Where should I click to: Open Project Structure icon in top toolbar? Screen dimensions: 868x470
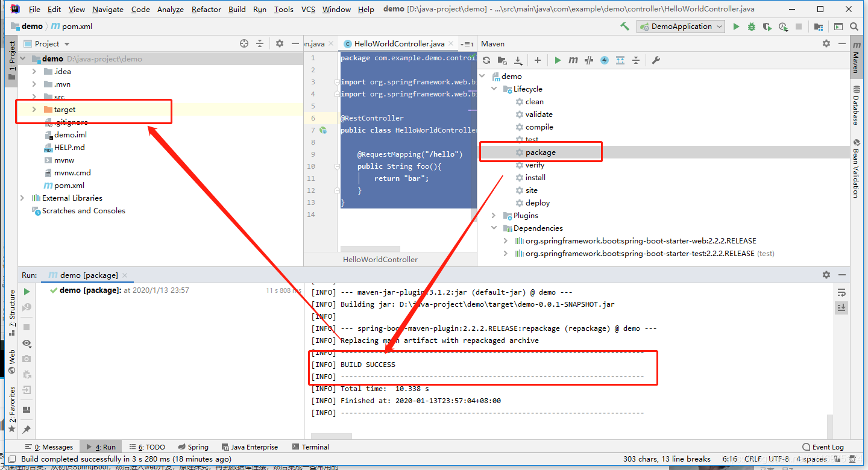(x=819, y=27)
